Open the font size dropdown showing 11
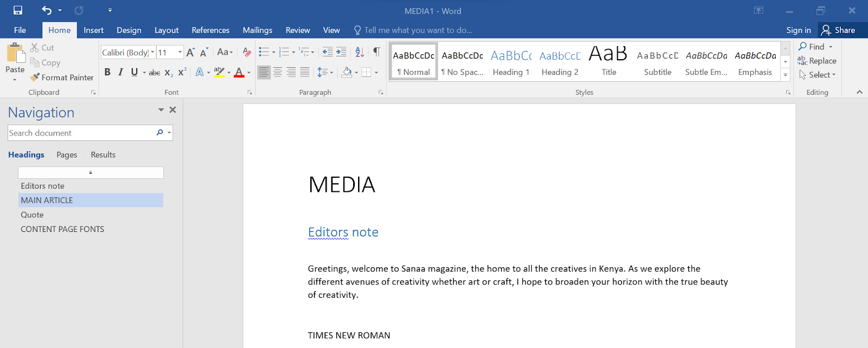This screenshot has width=868, height=348. (180, 53)
